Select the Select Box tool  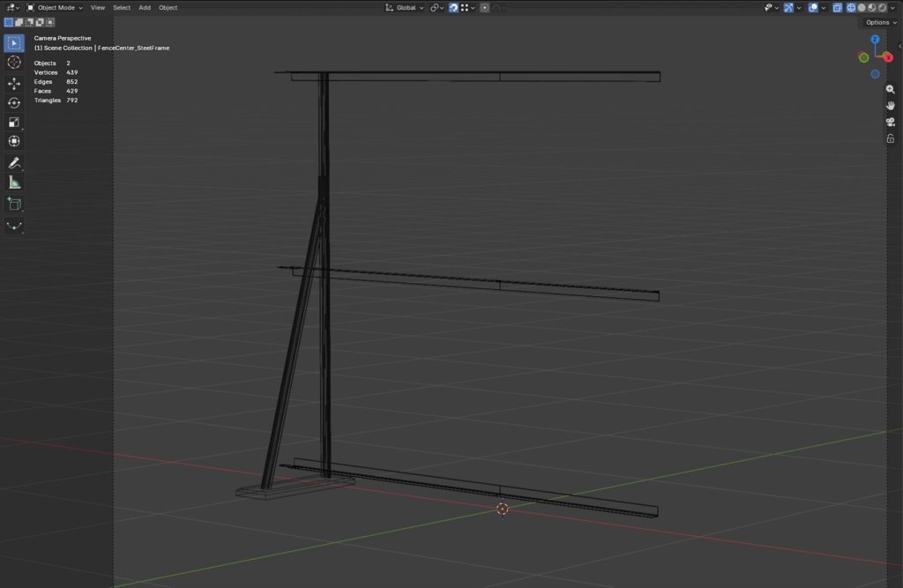click(x=14, y=43)
